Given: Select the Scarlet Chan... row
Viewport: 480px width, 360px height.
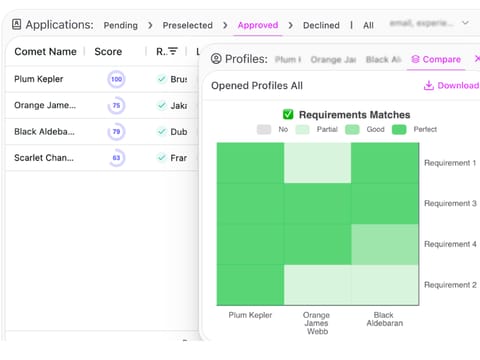Looking at the screenshot, I should 102,158.
